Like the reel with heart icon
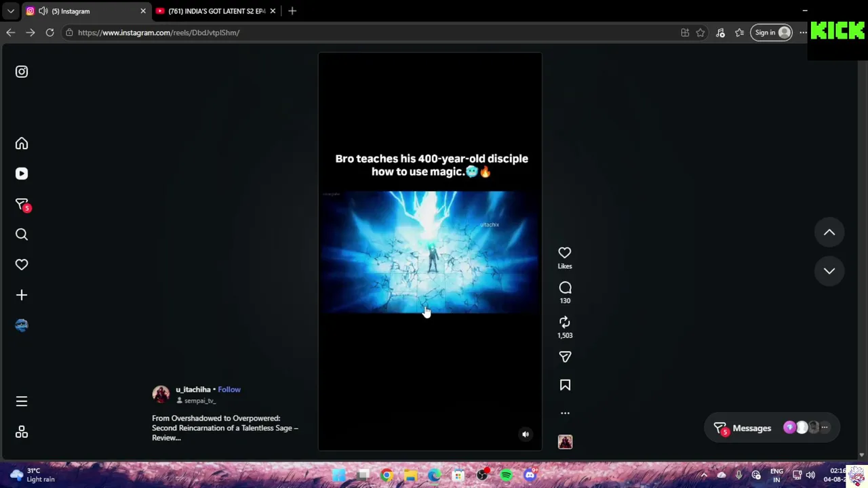Viewport: 868px width, 488px height. [x=565, y=253]
